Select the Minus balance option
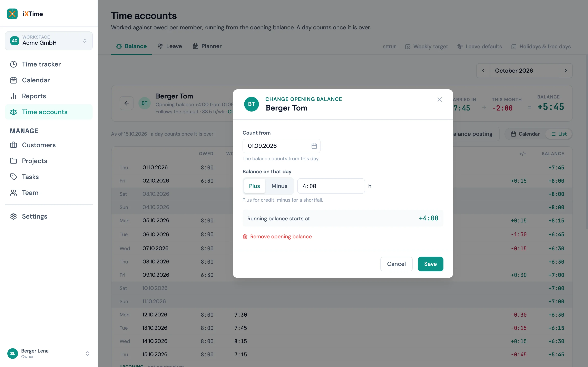 (x=280, y=186)
